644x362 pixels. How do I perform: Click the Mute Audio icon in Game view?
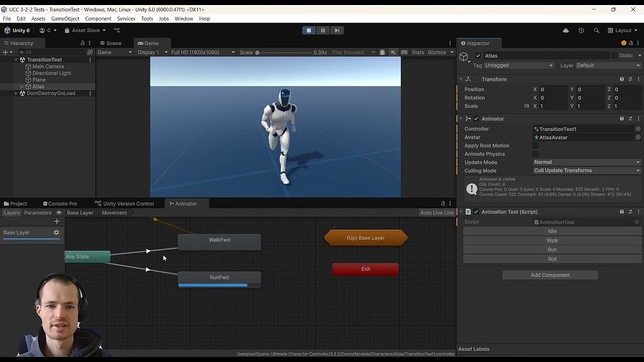[x=392, y=52]
